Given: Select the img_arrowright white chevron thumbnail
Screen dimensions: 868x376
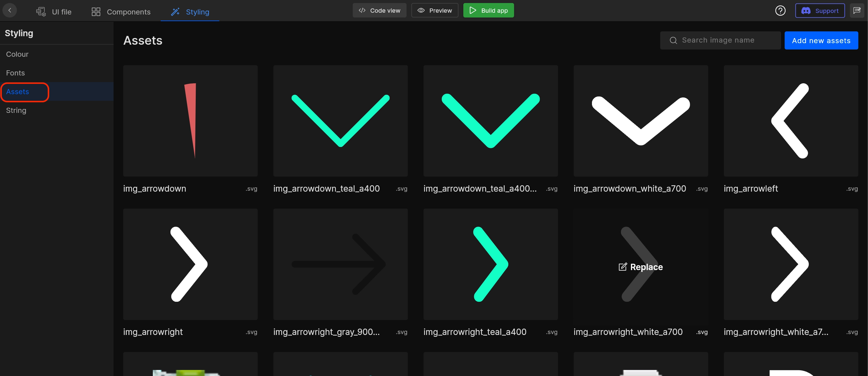Looking at the screenshot, I should (x=190, y=264).
